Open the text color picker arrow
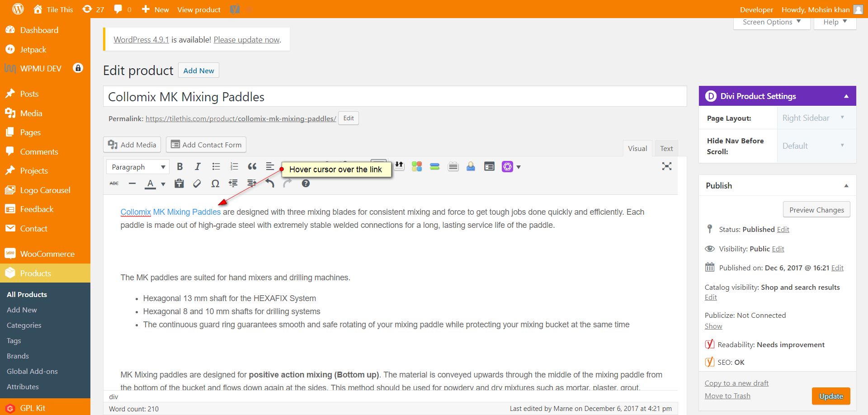The image size is (868, 415). tap(163, 184)
